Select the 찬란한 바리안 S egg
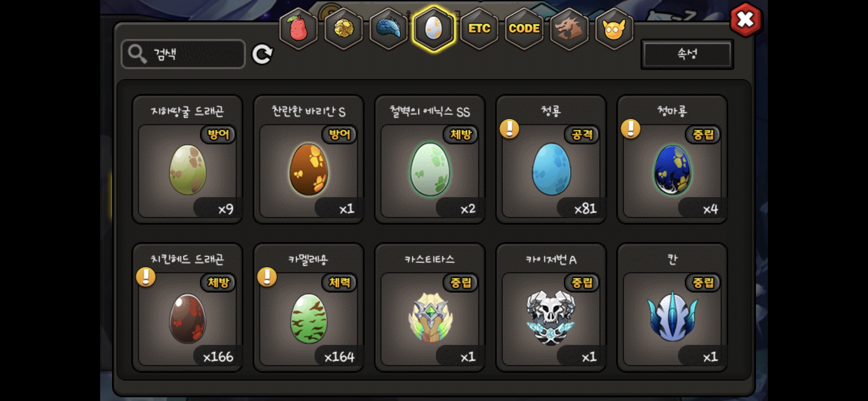Screen dimensions: 868x401 click(309, 159)
